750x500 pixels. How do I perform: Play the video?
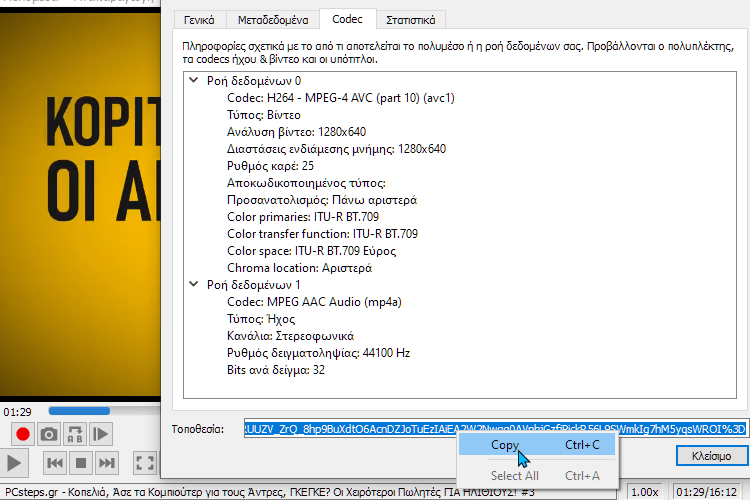(x=14, y=463)
